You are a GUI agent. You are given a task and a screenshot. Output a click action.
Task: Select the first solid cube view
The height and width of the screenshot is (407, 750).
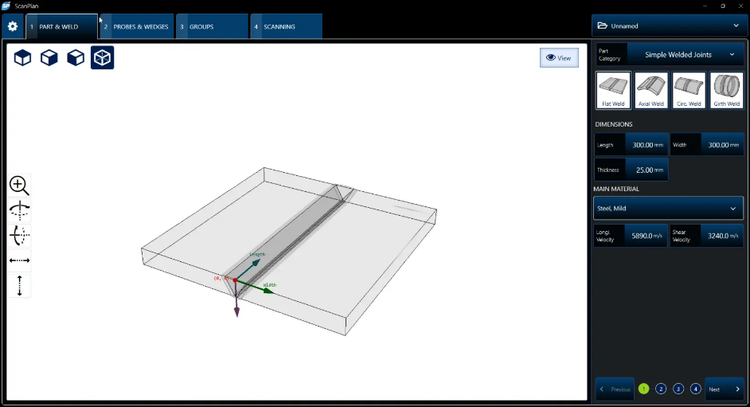[22, 58]
